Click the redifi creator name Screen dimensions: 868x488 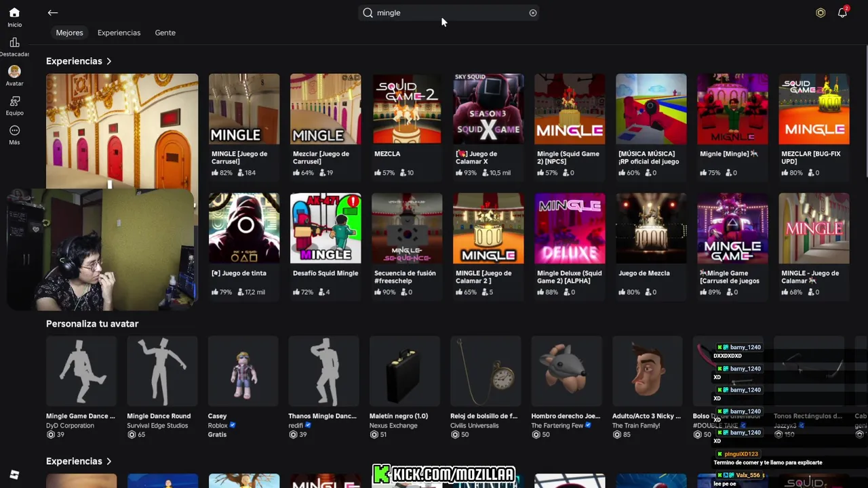[296, 426]
